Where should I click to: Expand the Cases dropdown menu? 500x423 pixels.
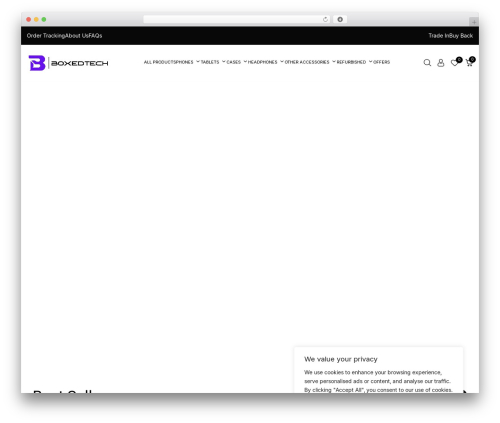point(237,62)
